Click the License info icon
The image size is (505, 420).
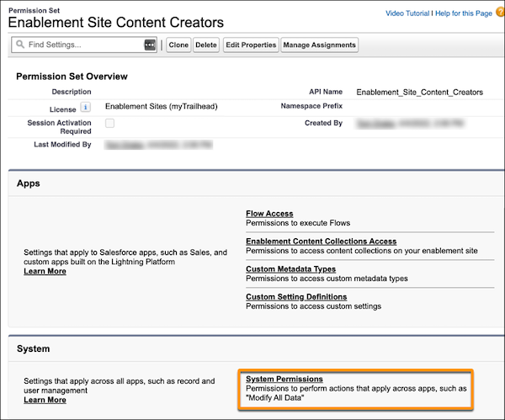(85, 107)
